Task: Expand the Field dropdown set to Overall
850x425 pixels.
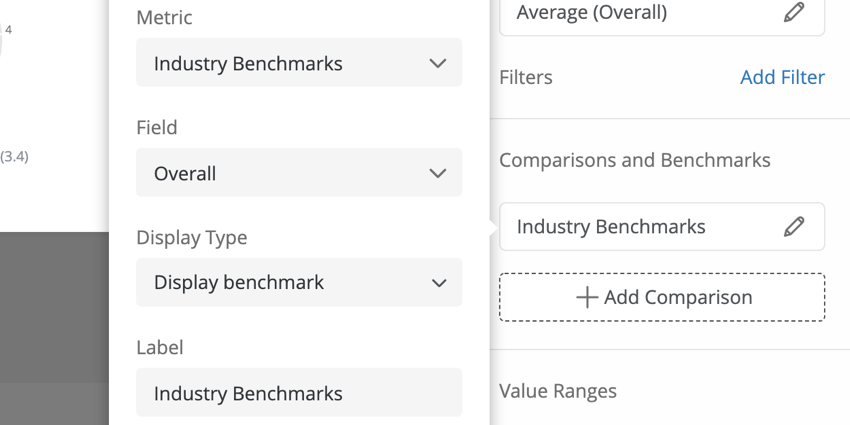Action: (x=299, y=172)
